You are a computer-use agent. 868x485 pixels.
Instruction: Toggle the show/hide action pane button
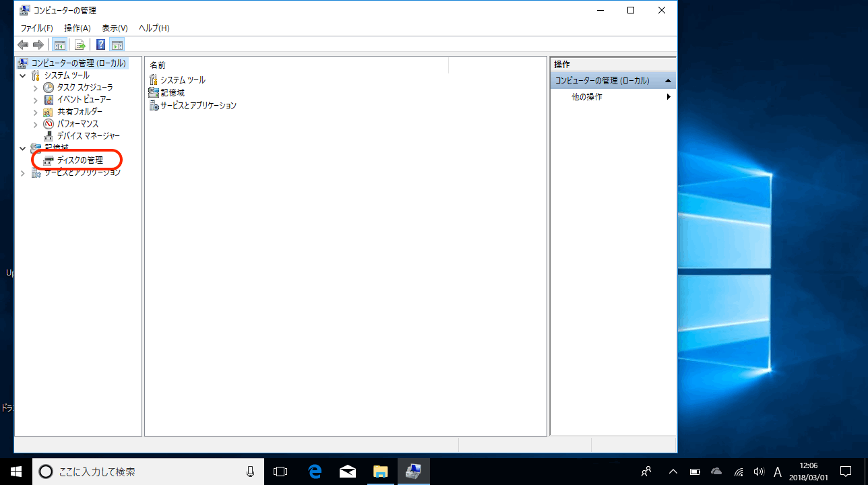[x=117, y=45]
